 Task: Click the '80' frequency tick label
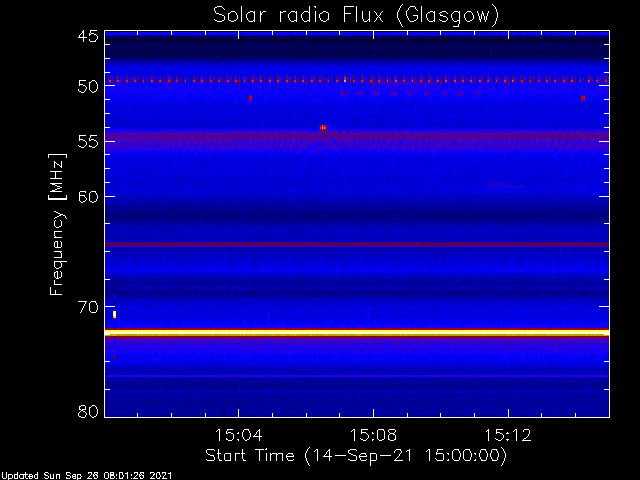88,411
